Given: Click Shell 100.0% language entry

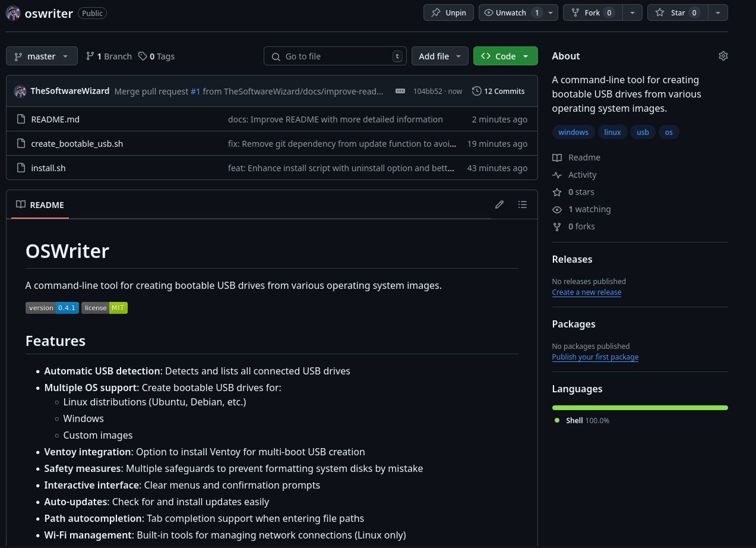Looking at the screenshot, I should 583,420.
